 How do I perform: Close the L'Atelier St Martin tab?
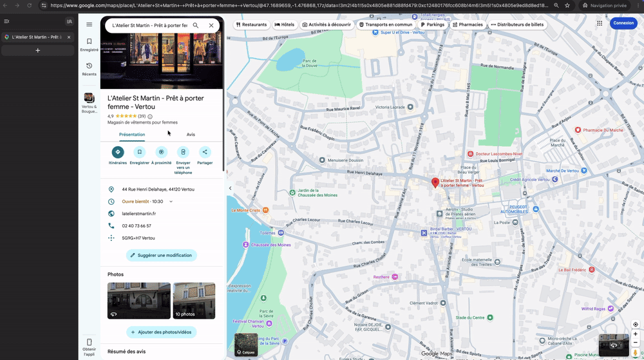69,37
